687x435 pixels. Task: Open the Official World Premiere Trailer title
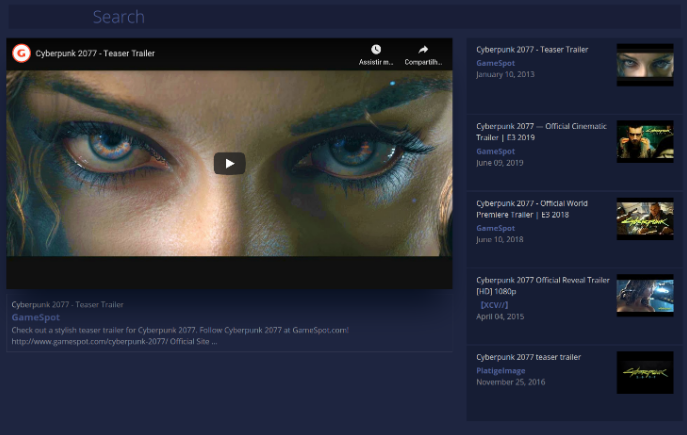[531, 208]
